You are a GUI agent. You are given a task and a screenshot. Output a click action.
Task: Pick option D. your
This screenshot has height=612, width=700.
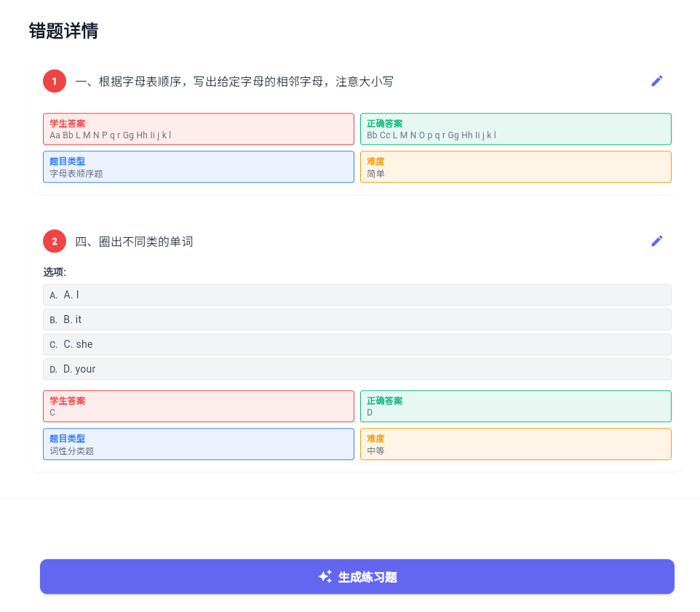(x=357, y=369)
